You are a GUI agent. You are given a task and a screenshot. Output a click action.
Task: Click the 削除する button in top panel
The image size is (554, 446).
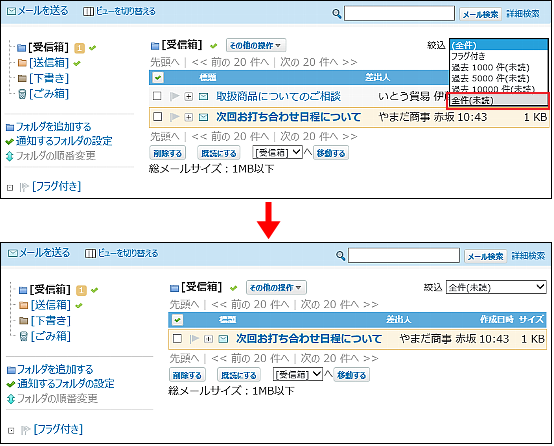coord(167,153)
